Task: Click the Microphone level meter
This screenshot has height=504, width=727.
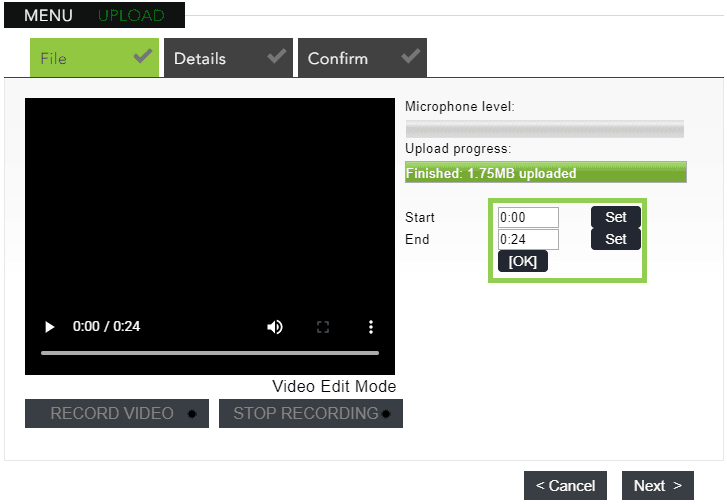Action: point(544,129)
